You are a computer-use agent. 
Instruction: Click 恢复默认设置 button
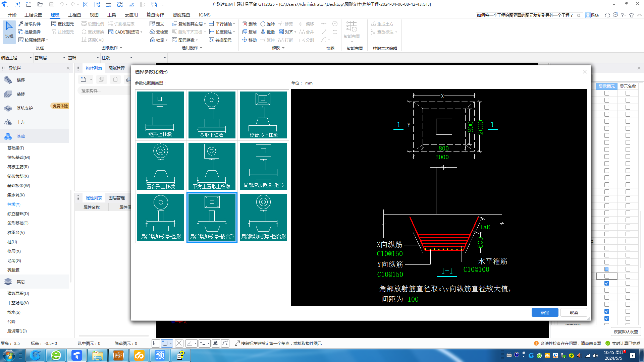tap(626, 331)
